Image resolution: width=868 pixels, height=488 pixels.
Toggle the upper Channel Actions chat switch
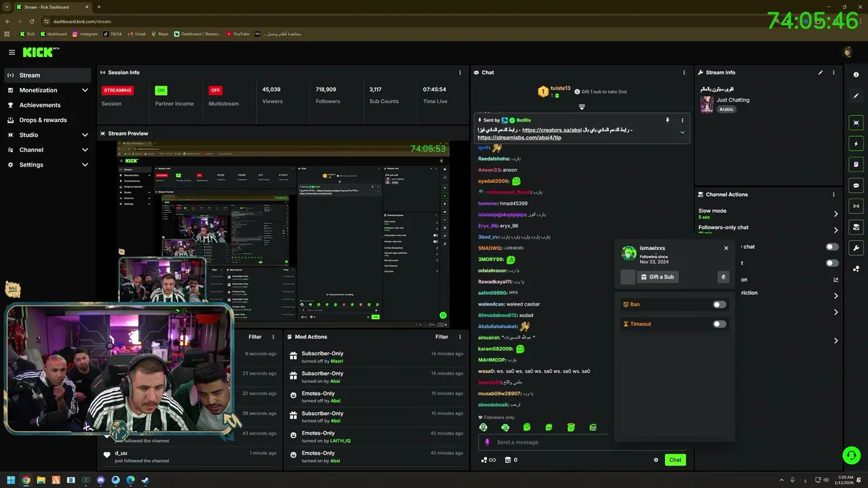tap(832, 247)
